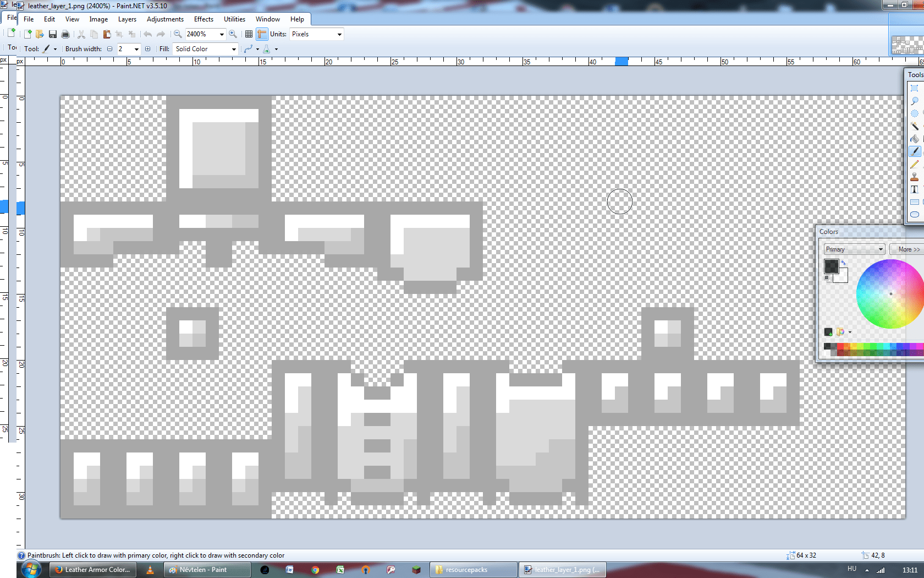Image resolution: width=924 pixels, height=578 pixels.
Task: Open the Layers menu
Action: click(127, 19)
